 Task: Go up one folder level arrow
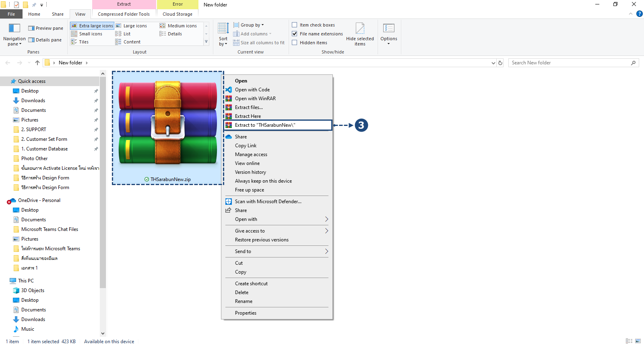(x=37, y=63)
